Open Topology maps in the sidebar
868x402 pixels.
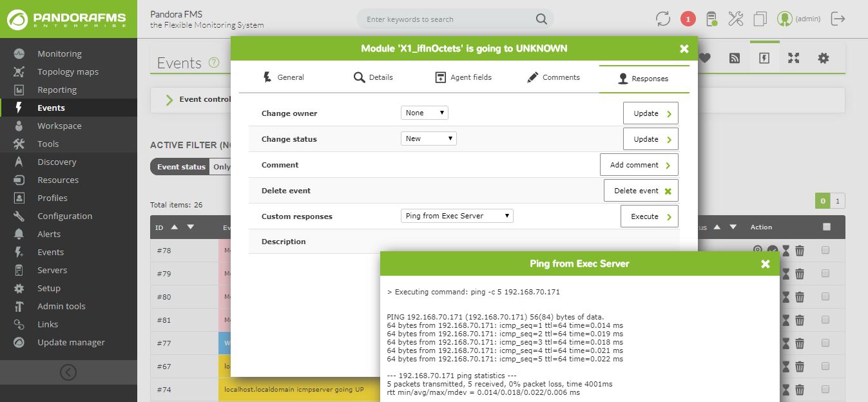[68, 72]
